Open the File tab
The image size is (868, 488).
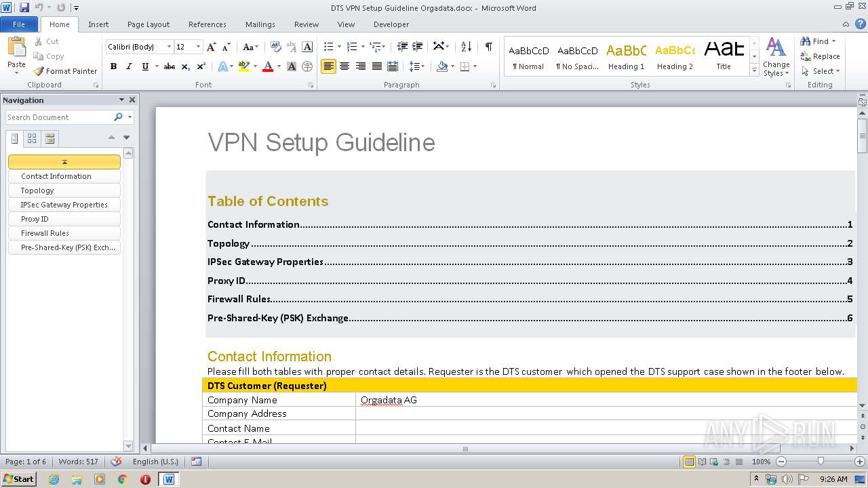pos(19,24)
